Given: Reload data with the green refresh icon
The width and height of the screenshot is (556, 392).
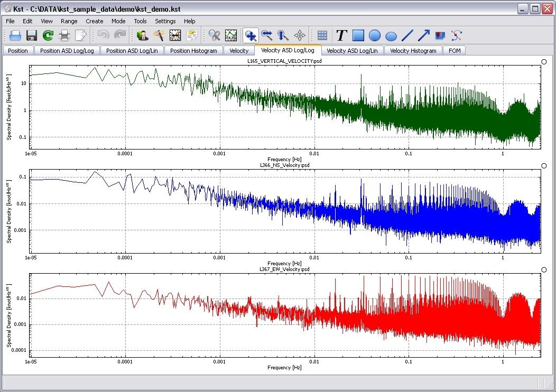Looking at the screenshot, I should [x=48, y=35].
